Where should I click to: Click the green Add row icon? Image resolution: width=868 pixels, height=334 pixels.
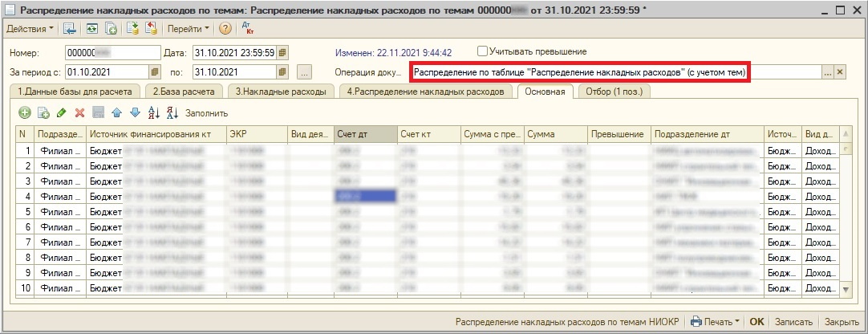pyautogui.click(x=25, y=113)
